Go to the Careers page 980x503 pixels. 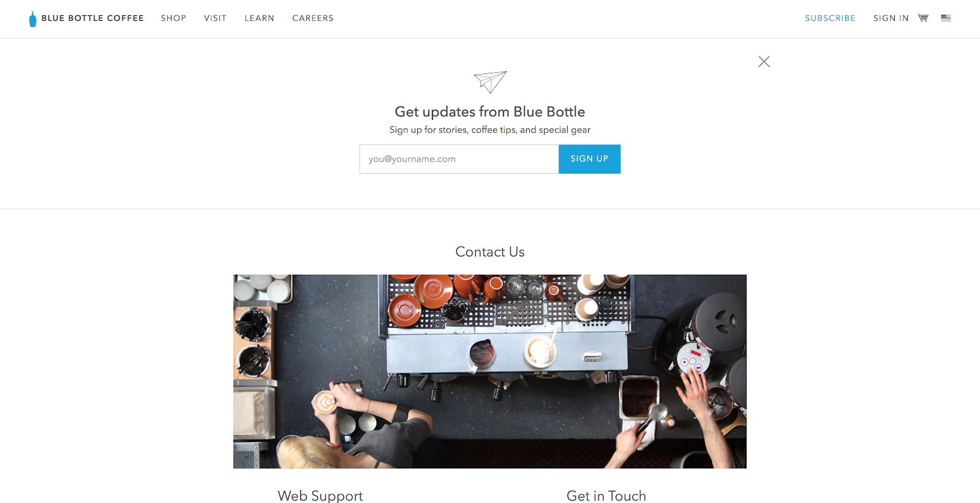click(312, 18)
